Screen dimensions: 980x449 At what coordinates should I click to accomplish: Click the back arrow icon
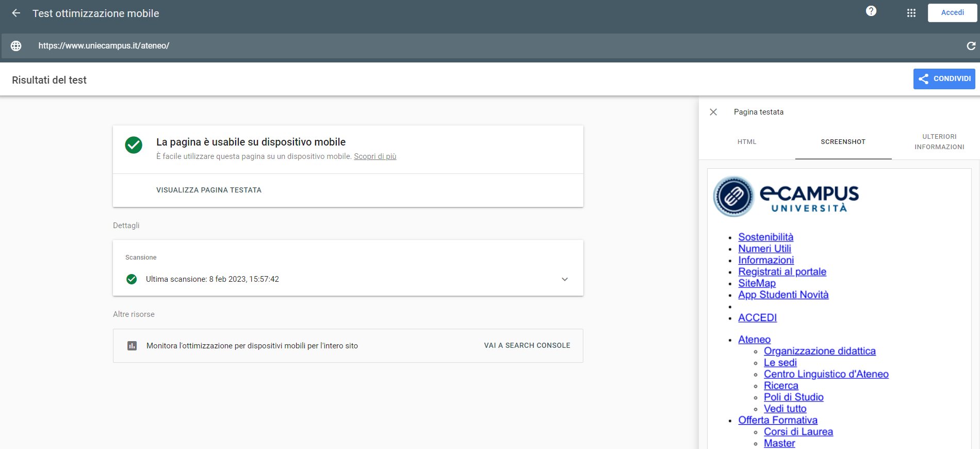(x=16, y=13)
